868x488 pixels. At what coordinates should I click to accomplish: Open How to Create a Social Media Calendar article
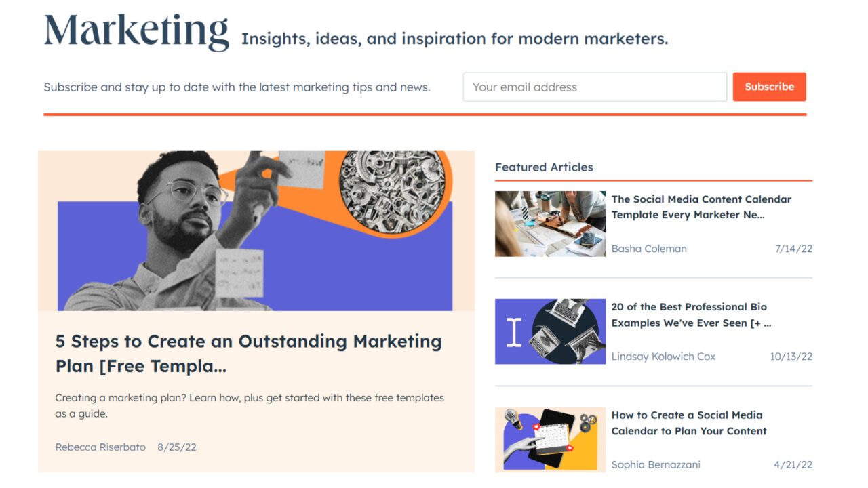tap(689, 423)
